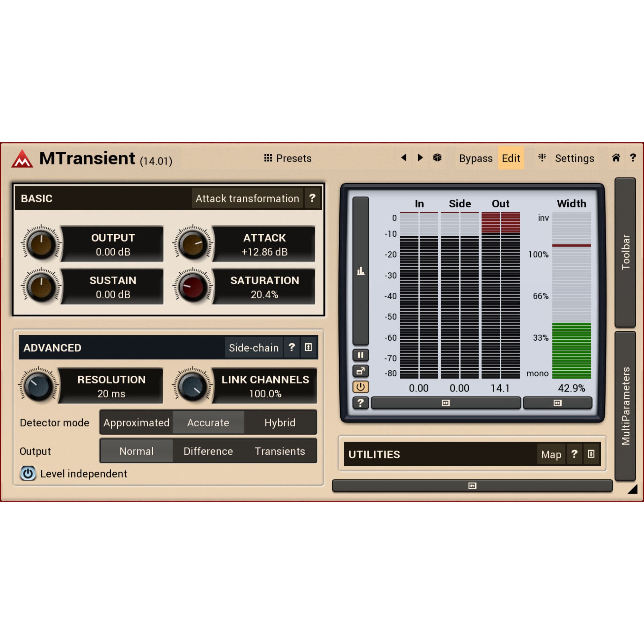Viewport: 644px width, 644px height.
Task: Expand the Toolbar side tab
Action: 625,252
